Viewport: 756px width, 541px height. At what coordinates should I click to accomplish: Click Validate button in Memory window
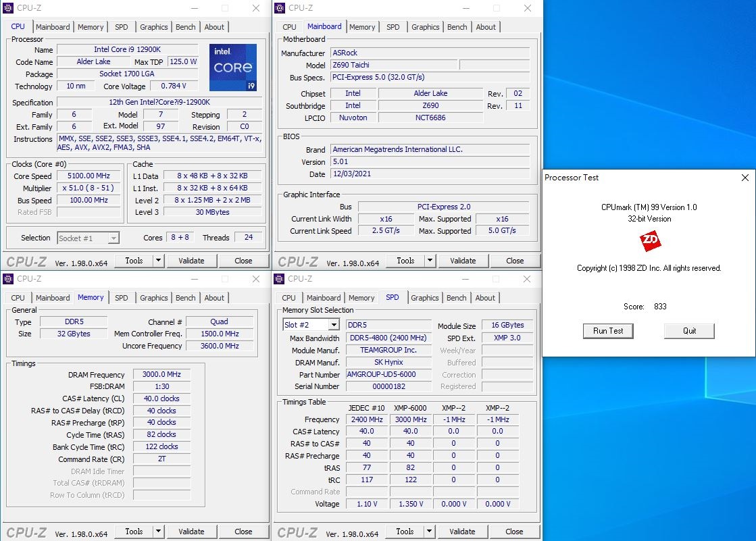(191, 532)
